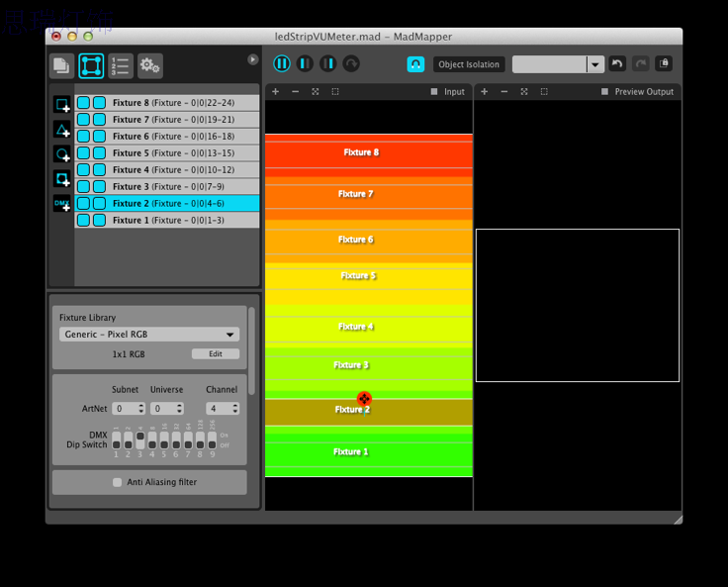Toggle first cyan box of Fixture 6
This screenshot has height=587, width=728.
coord(83,137)
